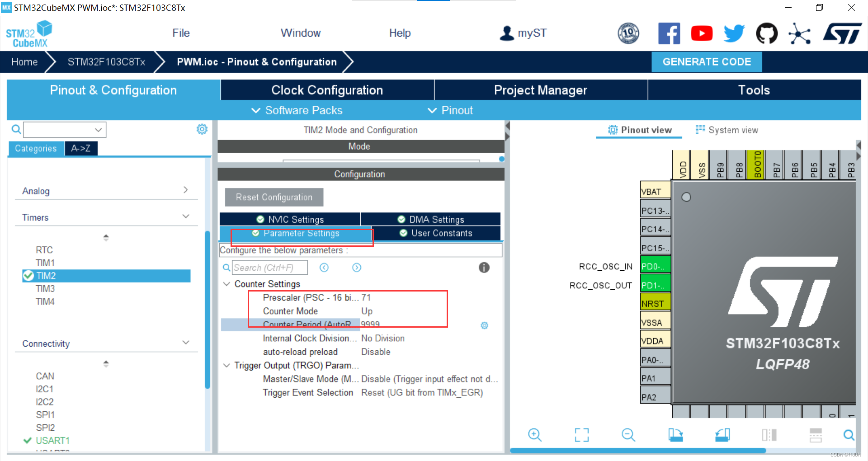Viewport: 868px width, 461px height.
Task: Click the GENERATE CODE button
Action: (x=707, y=62)
